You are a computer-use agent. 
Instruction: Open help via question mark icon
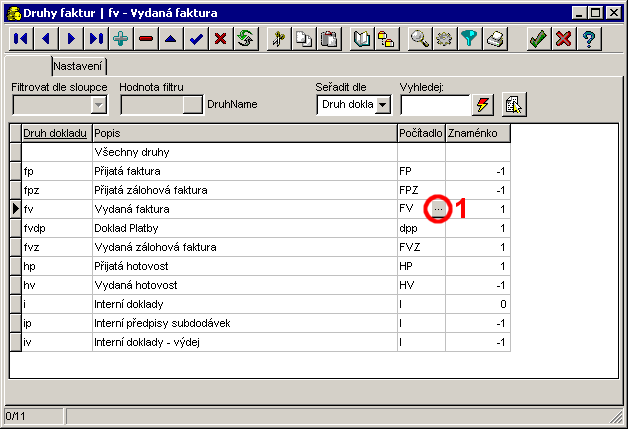(590, 39)
